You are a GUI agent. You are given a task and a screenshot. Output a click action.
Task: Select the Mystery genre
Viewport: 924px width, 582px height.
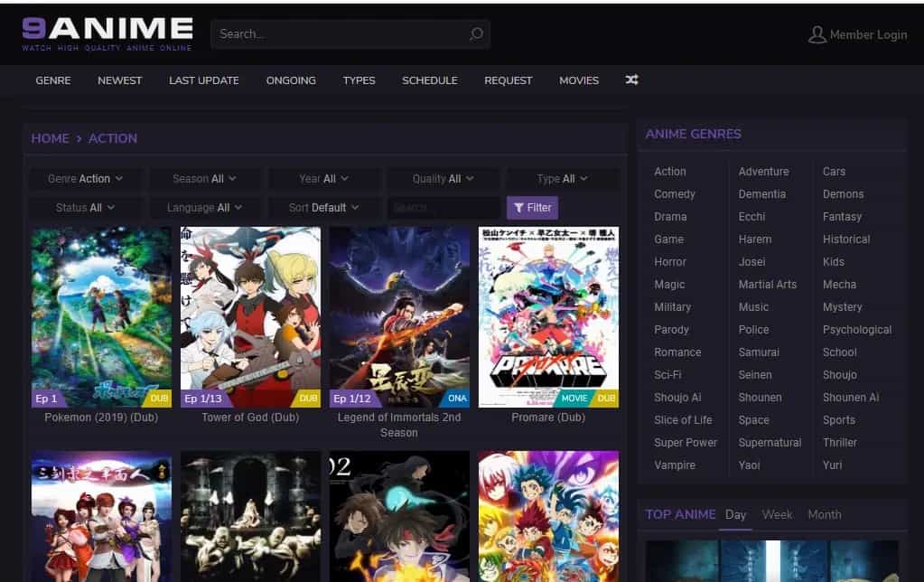842,306
